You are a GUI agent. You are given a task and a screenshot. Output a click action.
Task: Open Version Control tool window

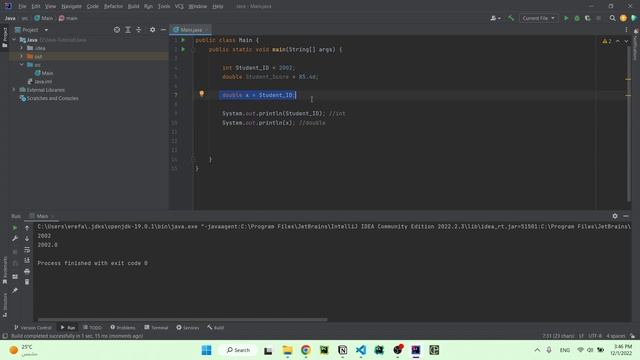[33, 327]
